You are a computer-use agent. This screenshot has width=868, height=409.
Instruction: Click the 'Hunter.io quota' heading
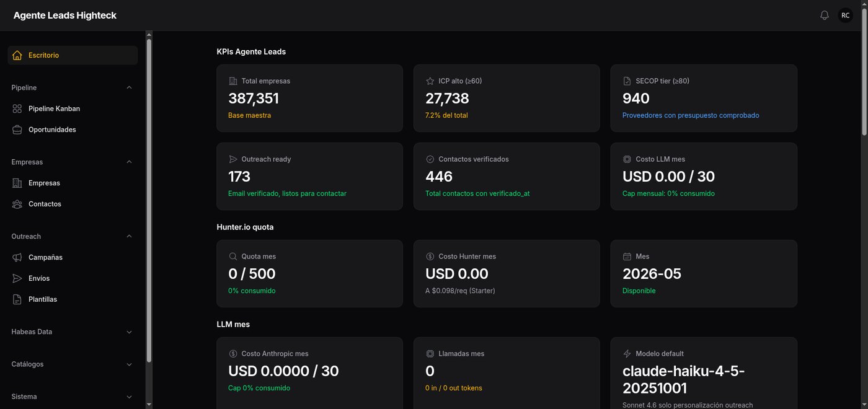(x=245, y=227)
